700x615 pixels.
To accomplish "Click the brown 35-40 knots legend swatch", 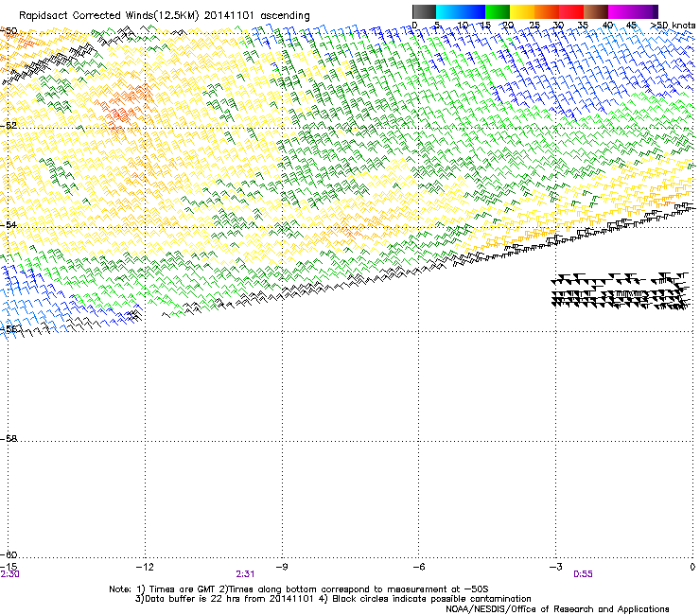I will coord(596,11).
